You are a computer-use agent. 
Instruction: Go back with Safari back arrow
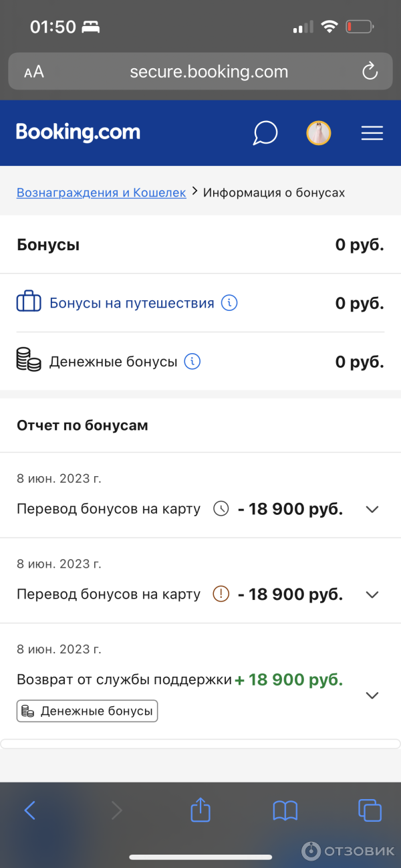point(30,810)
